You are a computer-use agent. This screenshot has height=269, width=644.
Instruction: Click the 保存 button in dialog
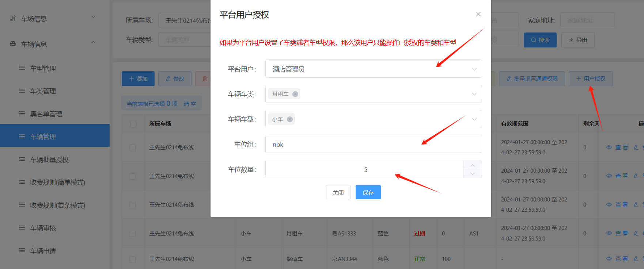point(368,192)
